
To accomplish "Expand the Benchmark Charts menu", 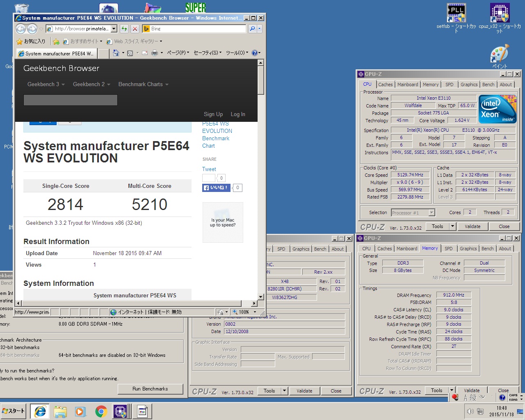I will click(x=143, y=84).
